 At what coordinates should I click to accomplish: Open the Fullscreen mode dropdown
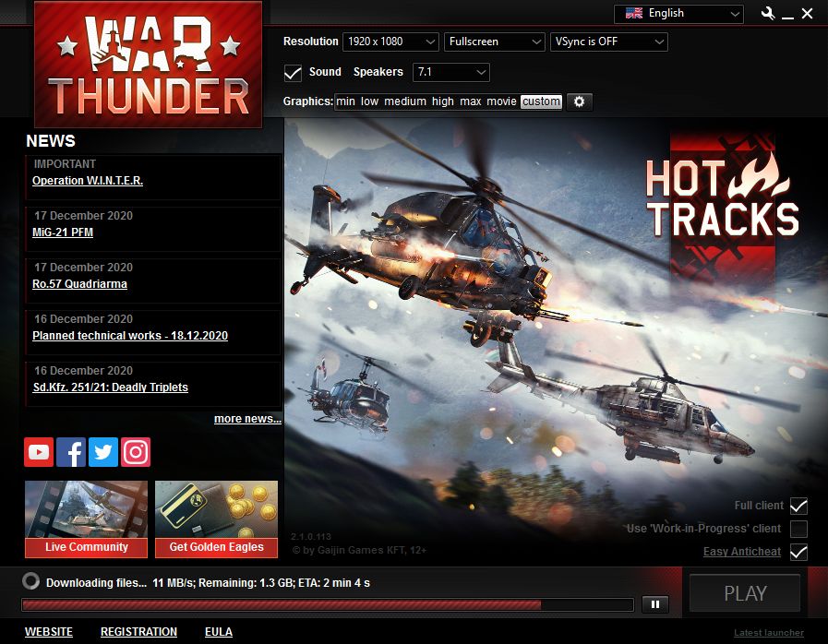click(494, 42)
